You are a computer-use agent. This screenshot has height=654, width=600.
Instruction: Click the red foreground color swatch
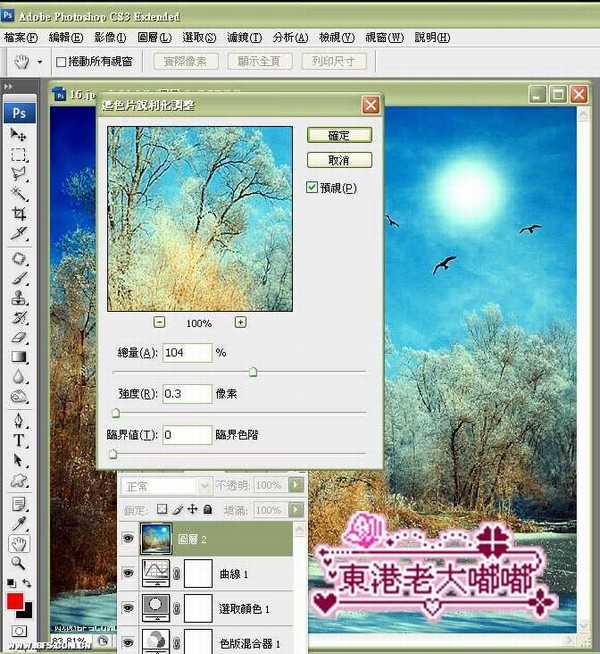tap(15, 602)
